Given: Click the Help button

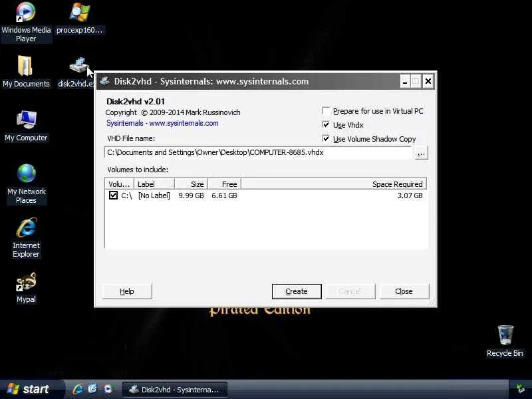Looking at the screenshot, I should click(127, 291).
